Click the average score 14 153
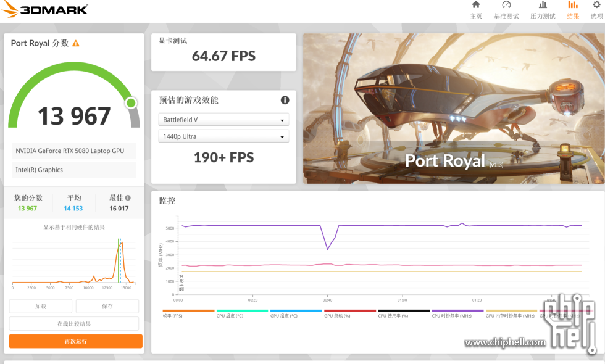 pos(73,209)
